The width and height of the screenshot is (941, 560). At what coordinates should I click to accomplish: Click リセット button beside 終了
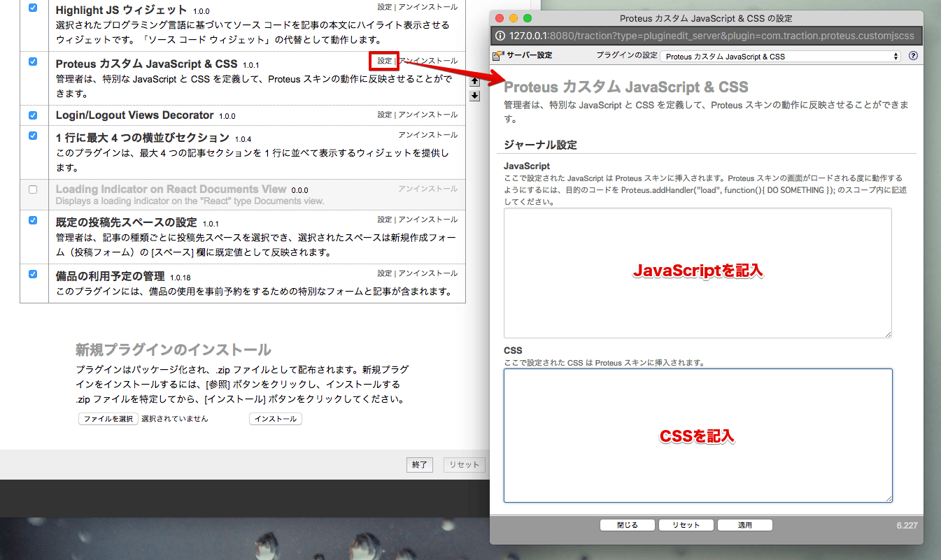pyautogui.click(x=465, y=465)
